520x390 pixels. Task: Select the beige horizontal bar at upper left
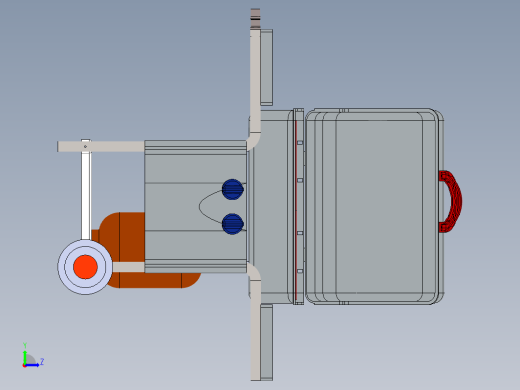point(101,146)
